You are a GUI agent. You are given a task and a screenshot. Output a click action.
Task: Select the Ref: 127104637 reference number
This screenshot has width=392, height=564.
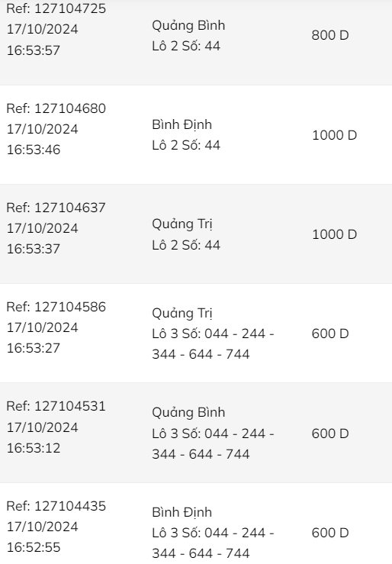pos(56,208)
